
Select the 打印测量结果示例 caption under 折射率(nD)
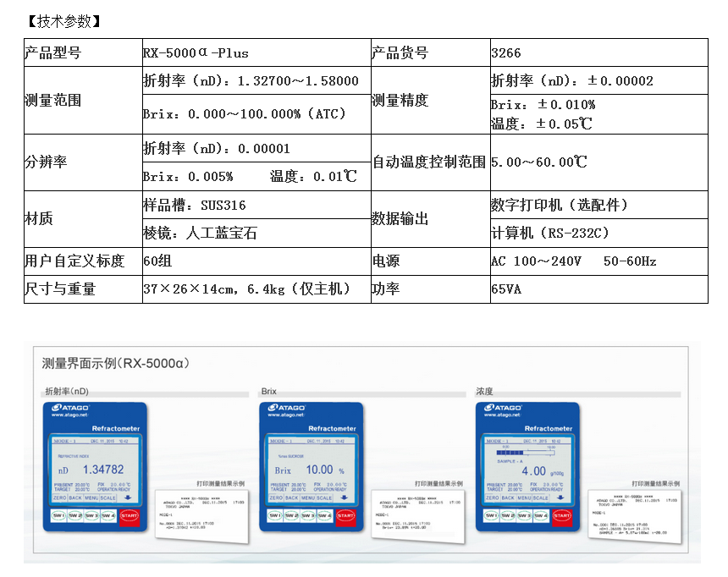[x=221, y=484]
